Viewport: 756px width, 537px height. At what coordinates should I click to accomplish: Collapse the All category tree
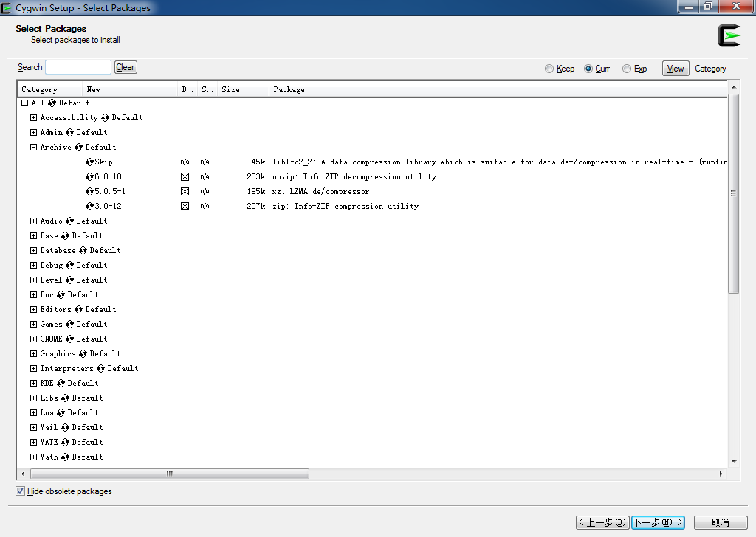point(24,103)
